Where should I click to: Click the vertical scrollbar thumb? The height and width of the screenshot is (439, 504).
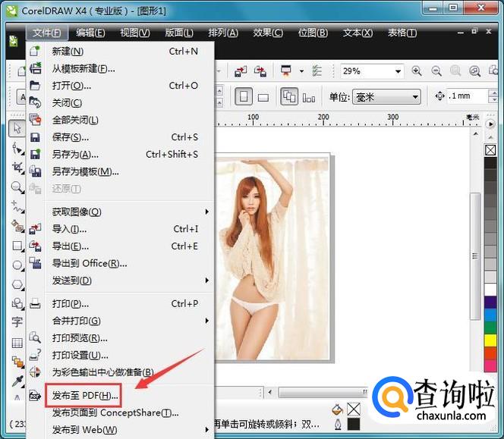pos(475,256)
